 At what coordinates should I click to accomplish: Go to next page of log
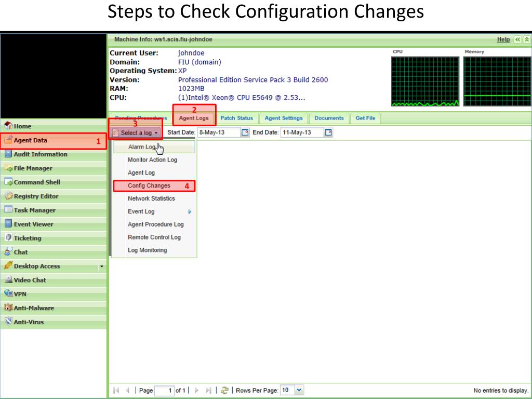point(196,391)
